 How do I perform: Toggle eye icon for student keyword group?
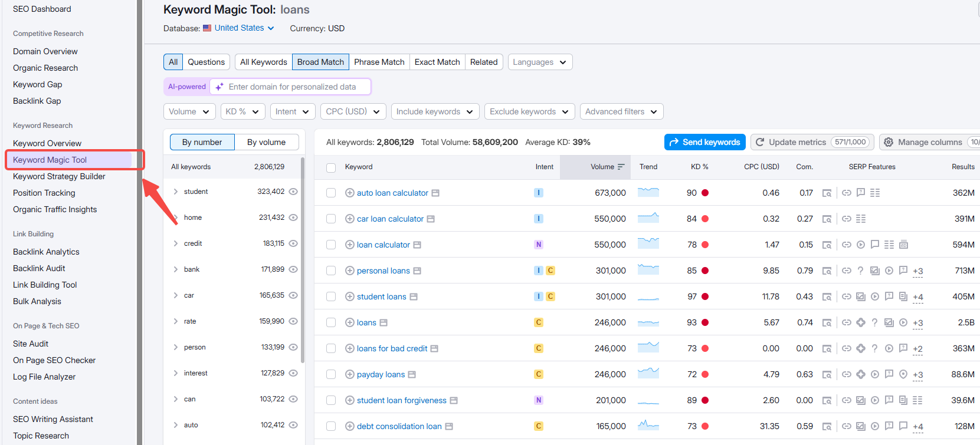point(293,192)
